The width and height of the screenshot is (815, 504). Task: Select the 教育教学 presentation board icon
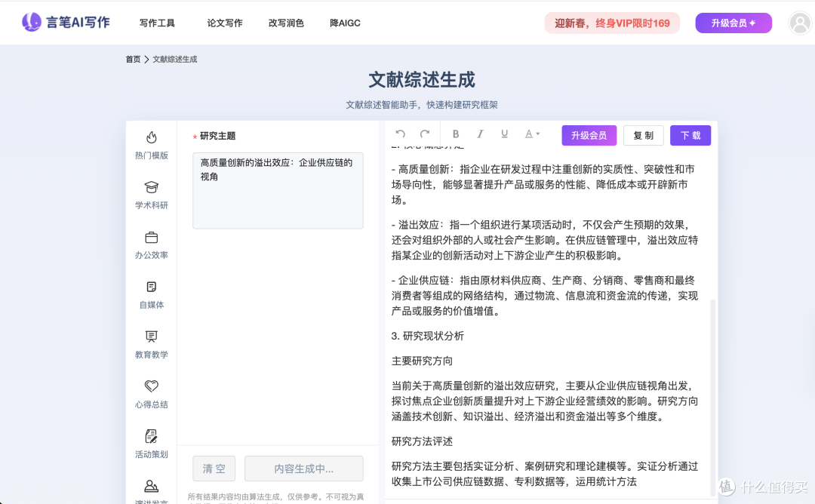151,337
